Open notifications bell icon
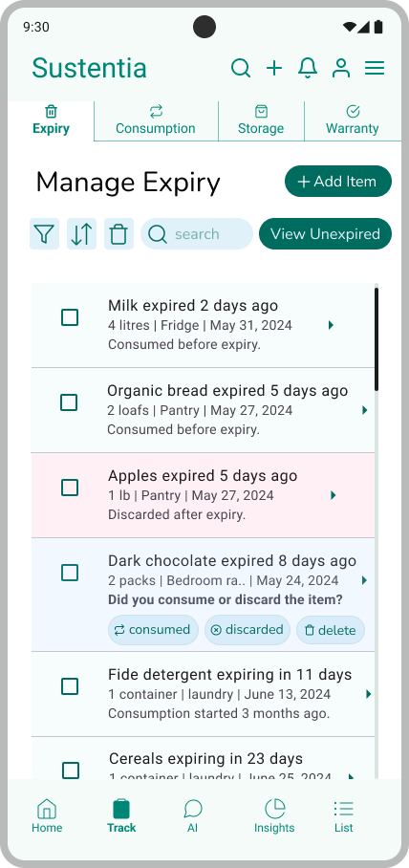The image size is (409, 868). (308, 68)
